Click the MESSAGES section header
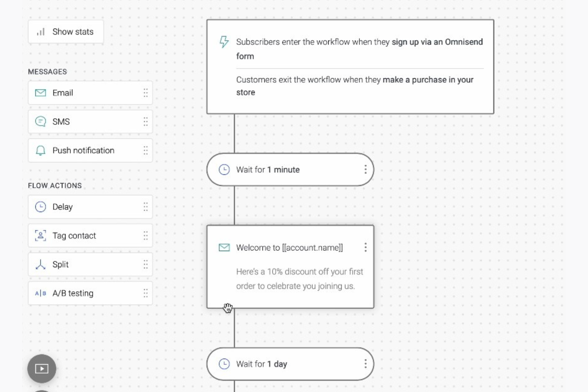This screenshot has height=392, width=588. point(47,71)
